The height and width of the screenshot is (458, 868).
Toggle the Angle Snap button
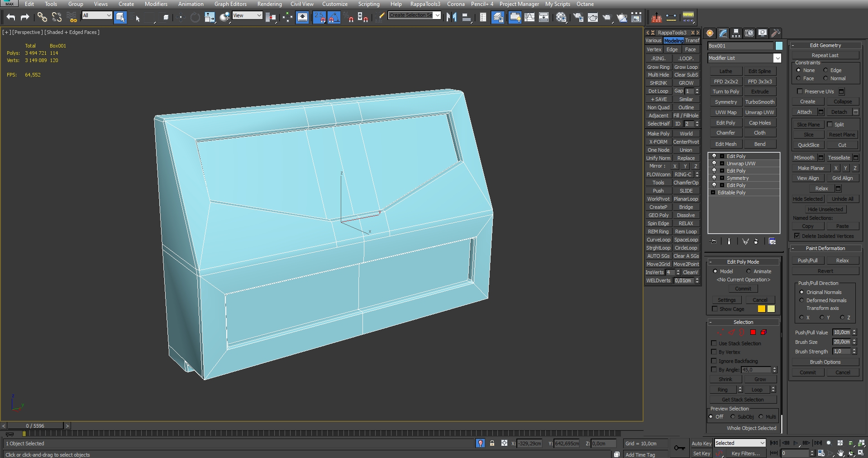[334, 17]
